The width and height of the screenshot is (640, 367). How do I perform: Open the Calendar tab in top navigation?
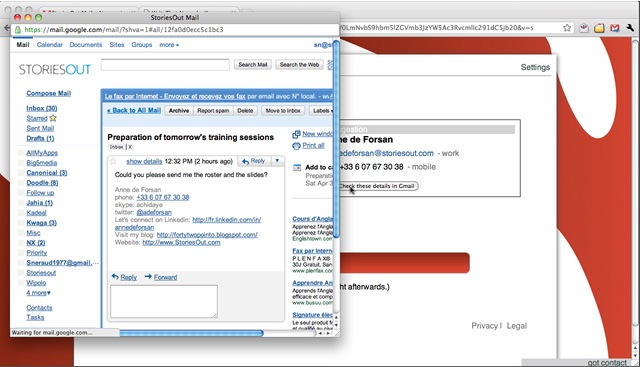tap(49, 45)
